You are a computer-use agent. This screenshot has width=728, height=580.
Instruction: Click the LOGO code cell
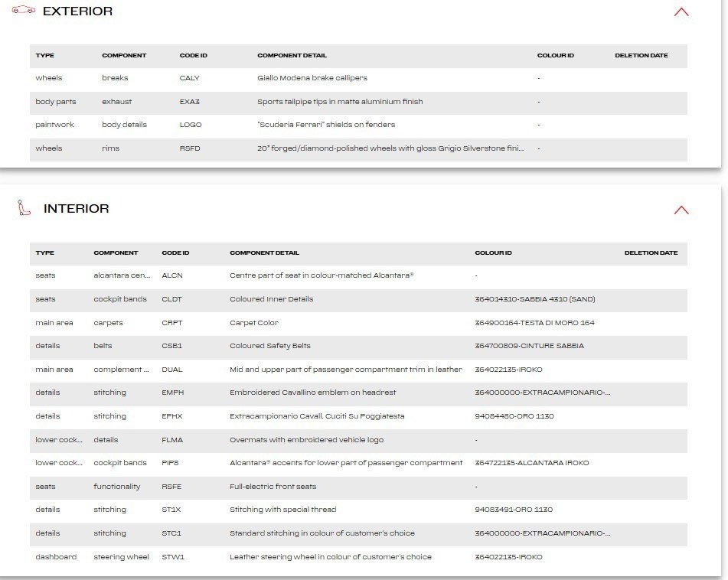[191, 125]
